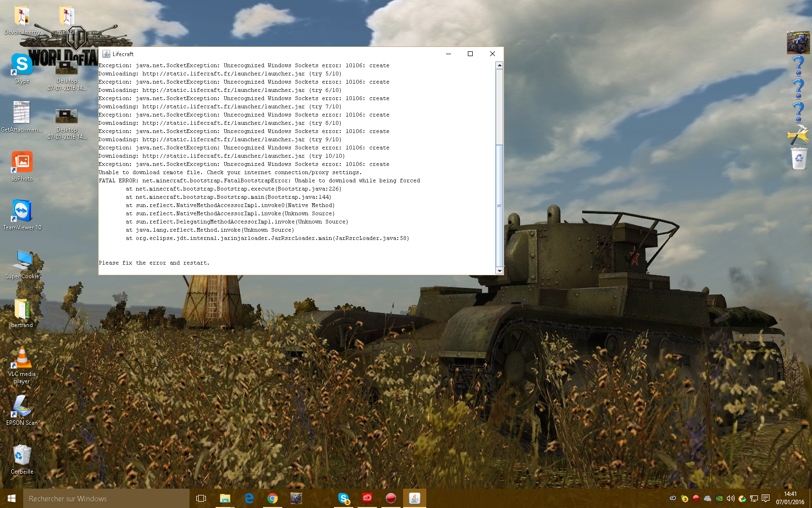
Task: Open the Action Center notifications icon
Action: point(766,498)
